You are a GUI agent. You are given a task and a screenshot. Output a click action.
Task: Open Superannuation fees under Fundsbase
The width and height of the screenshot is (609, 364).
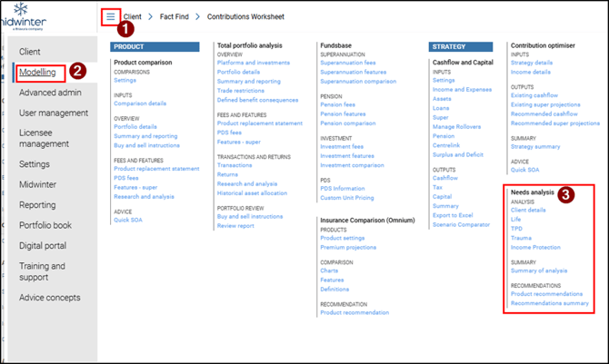350,63
